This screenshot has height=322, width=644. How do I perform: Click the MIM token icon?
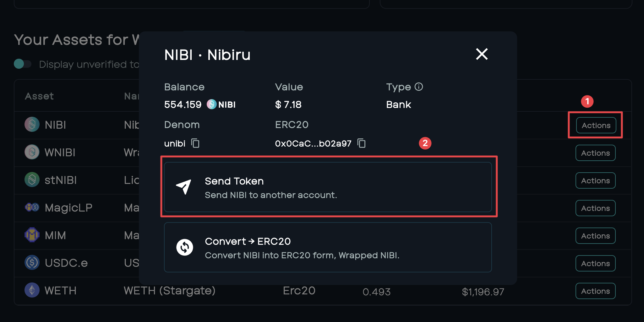(32, 235)
